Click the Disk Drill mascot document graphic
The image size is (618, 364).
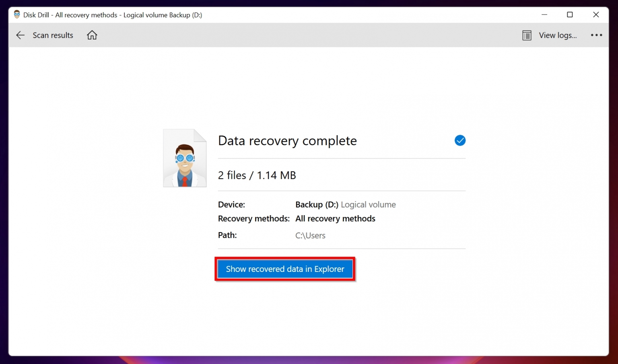tap(185, 158)
